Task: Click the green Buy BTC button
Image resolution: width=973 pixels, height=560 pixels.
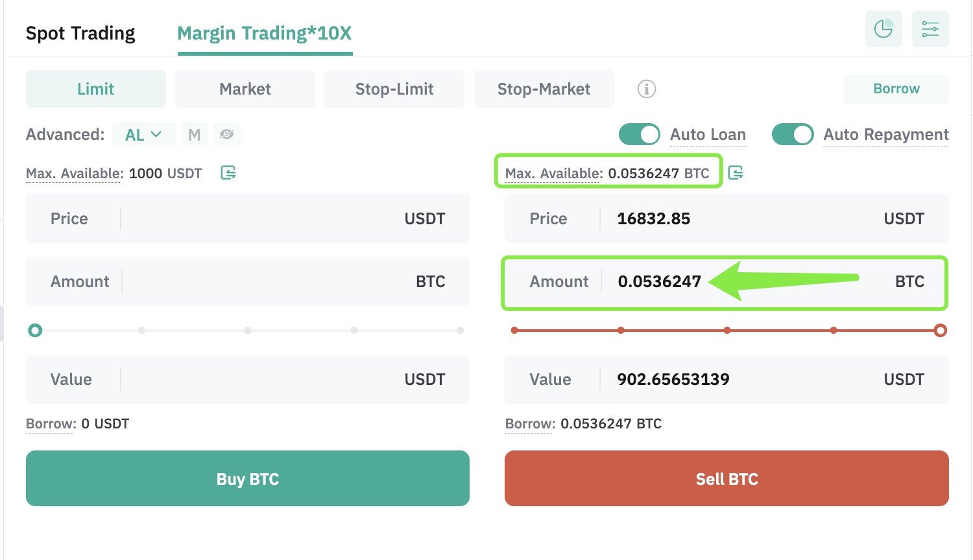Action: [248, 478]
